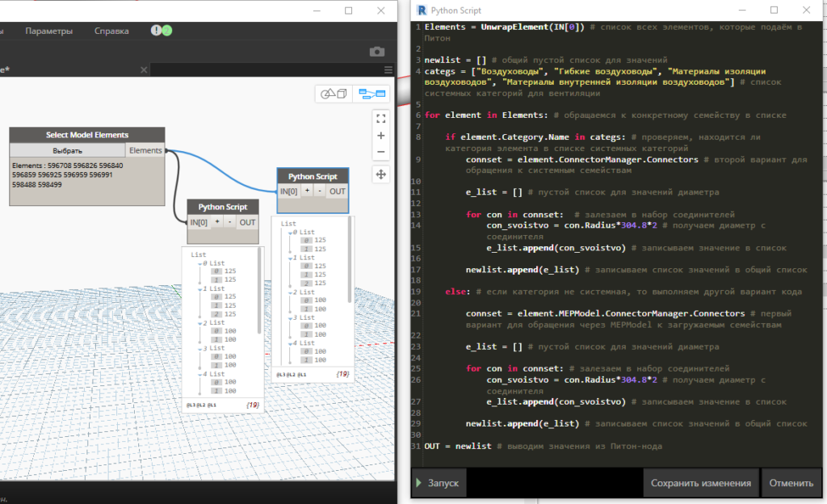This screenshot has width=827, height=504.
Task: Switch to 3D geometry background view
Action: [334, 94]
